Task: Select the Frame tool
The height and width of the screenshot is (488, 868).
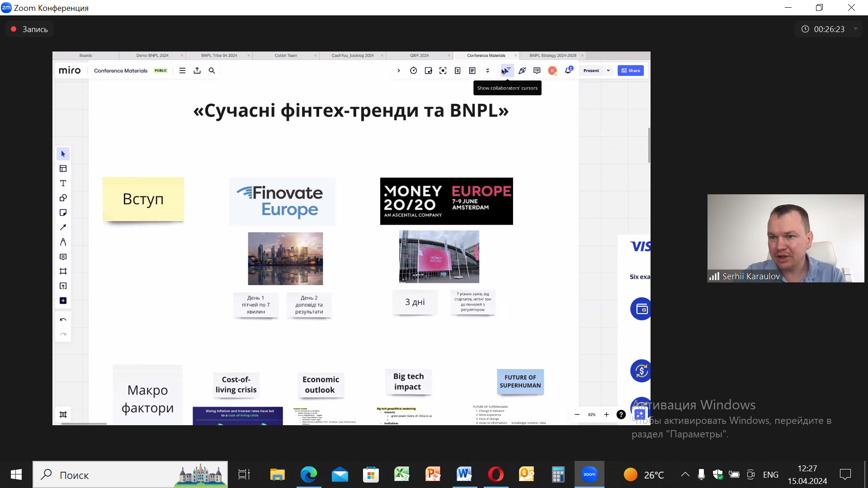Action: pos(63,272)
